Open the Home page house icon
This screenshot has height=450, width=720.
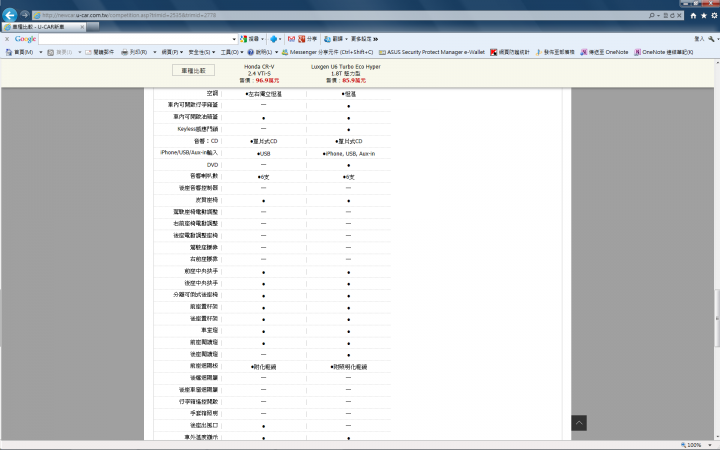pos(693,16)
